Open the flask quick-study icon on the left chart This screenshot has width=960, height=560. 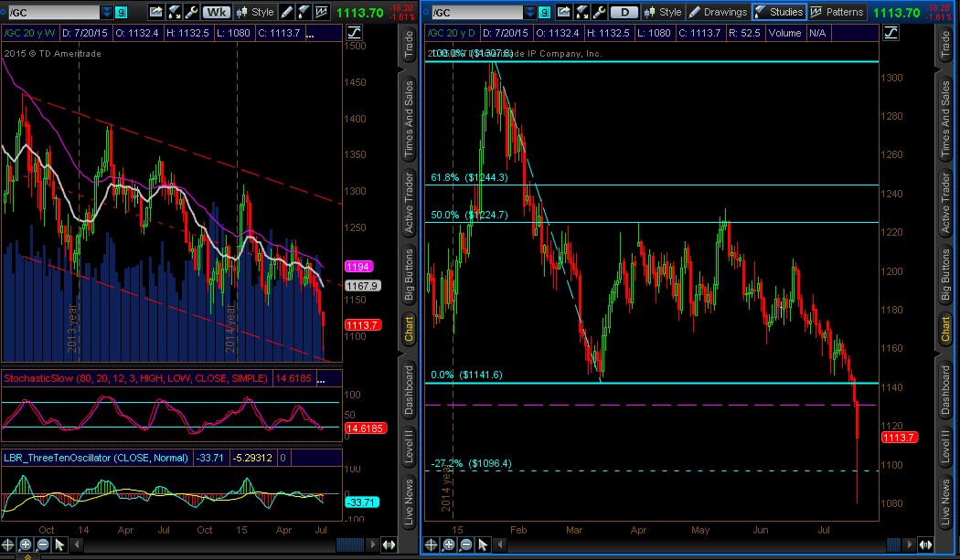point(174,12)
